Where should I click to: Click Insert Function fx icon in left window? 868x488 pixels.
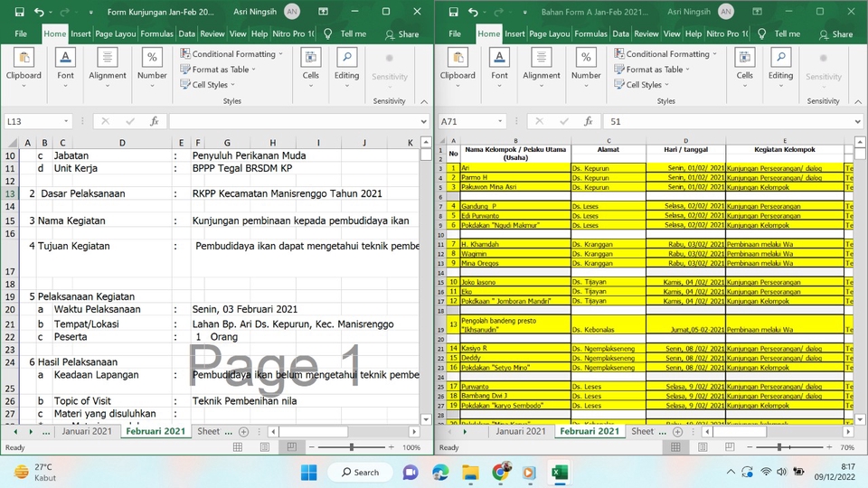(155, 121)
